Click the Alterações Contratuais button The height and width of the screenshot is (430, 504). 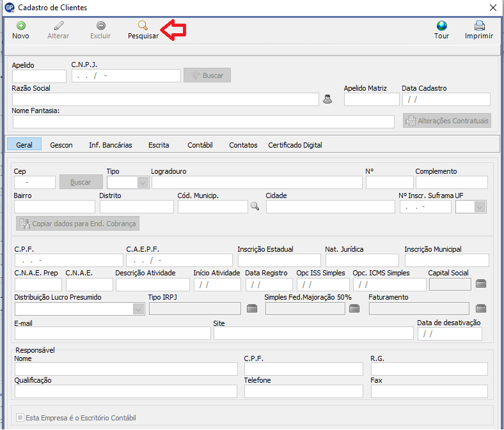[447, 121]
